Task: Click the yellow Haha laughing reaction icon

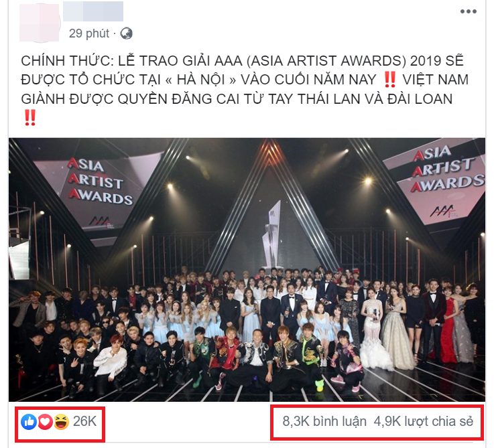Action: [61, 422]
